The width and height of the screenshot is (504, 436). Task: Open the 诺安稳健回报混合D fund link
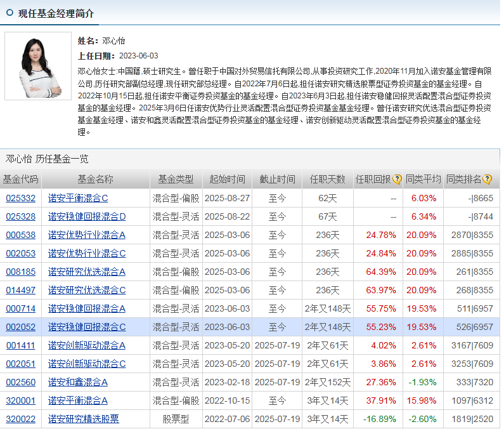[x=87, y=216]
